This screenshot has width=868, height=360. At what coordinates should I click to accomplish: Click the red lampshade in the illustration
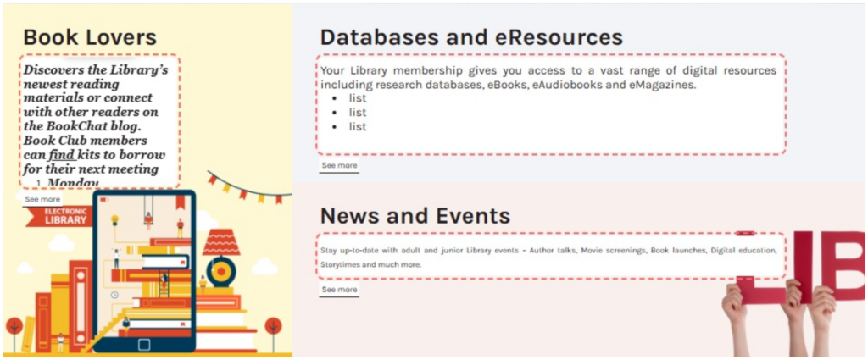pyautogui.click(x=221, y=242)
